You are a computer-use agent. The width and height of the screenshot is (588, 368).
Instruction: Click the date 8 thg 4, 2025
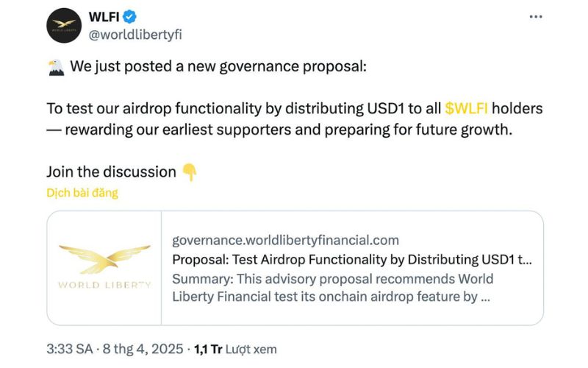(143, 349)
